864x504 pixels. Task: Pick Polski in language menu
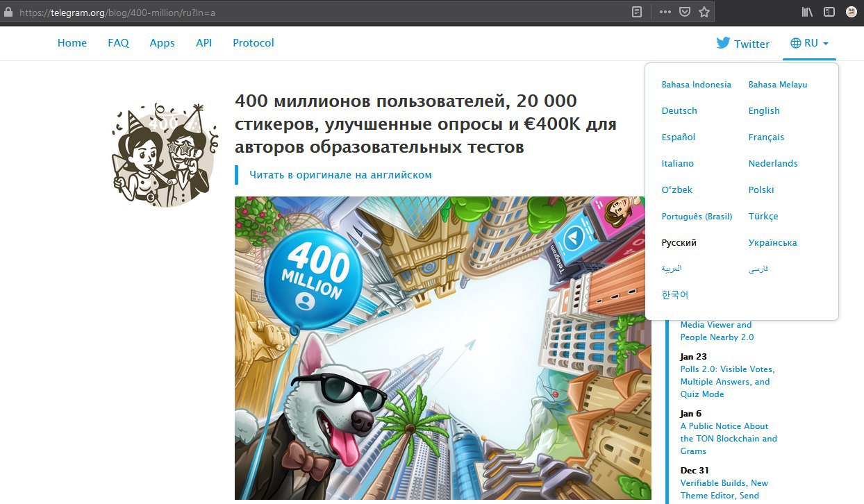point(761,190)
